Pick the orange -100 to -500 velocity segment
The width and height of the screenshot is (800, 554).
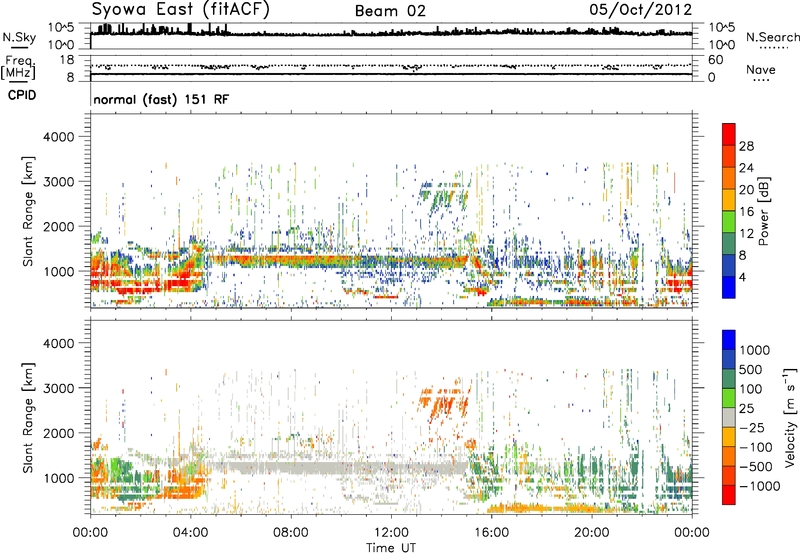pyautogui.click(x=729, y=456)
